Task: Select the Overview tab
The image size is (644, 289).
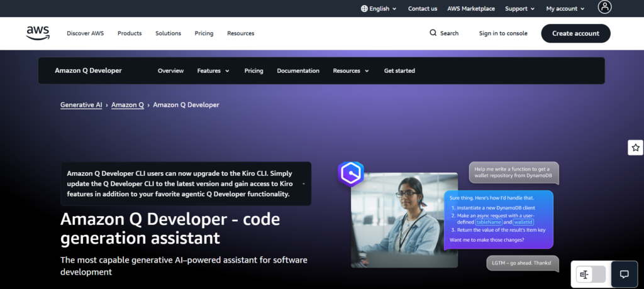Action: [170, 70]
